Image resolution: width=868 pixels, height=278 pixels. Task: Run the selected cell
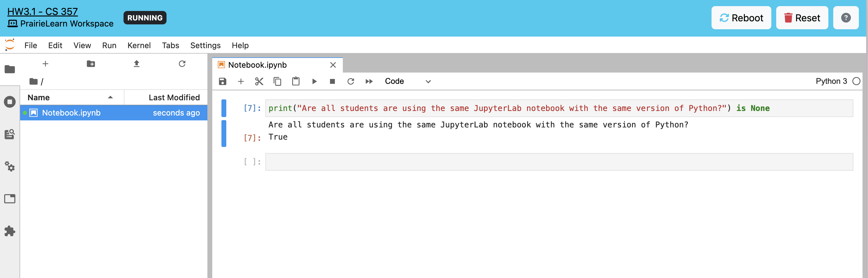tap(314, 81)
